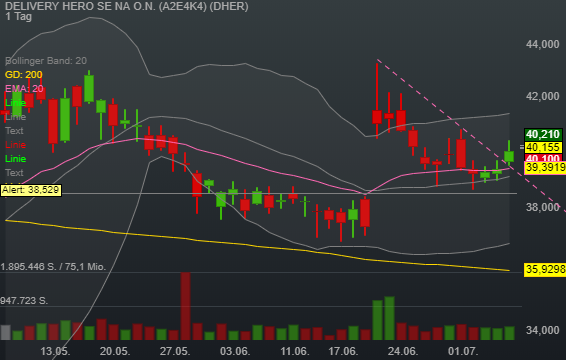Click the 38,000 price axis label
The width and height of the screenshot is (566, 360).
point(543,207)
